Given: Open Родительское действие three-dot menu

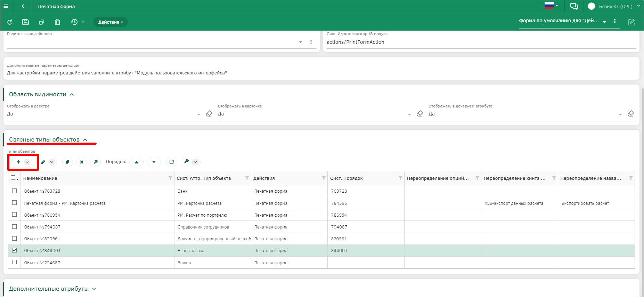Looking at the screenshot, I should tap(311, 42).
